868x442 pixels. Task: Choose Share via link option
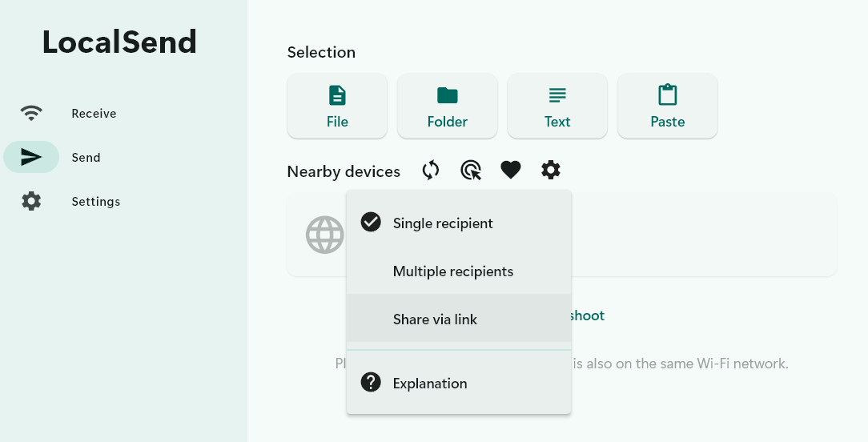pyautogui.click(x=435, y=319)
